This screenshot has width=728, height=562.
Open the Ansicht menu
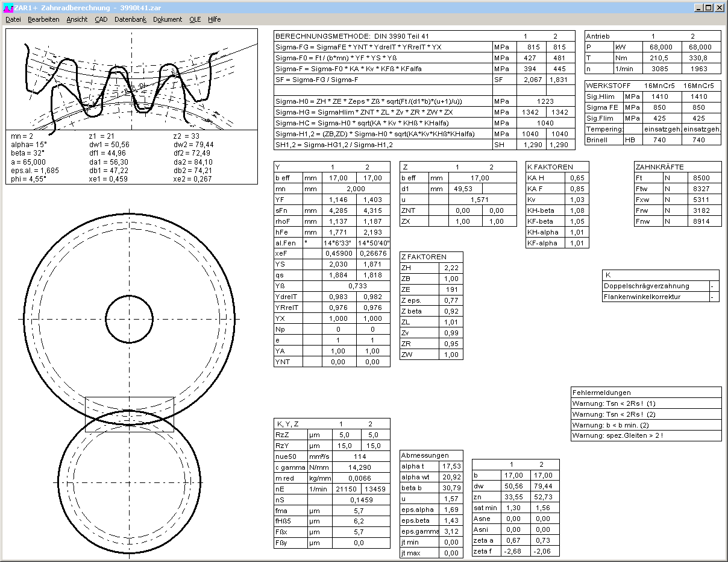coord(77,19)
